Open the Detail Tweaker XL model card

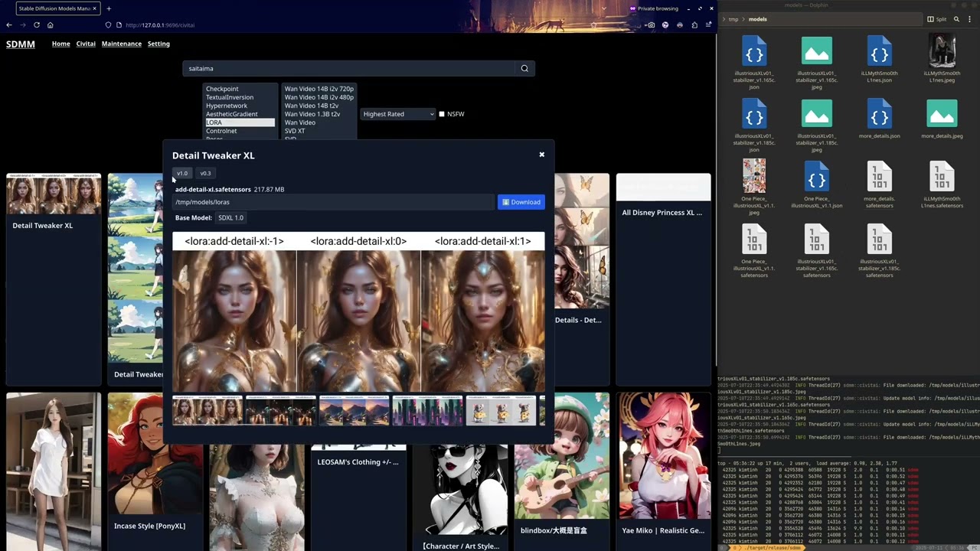coord(54,279)
